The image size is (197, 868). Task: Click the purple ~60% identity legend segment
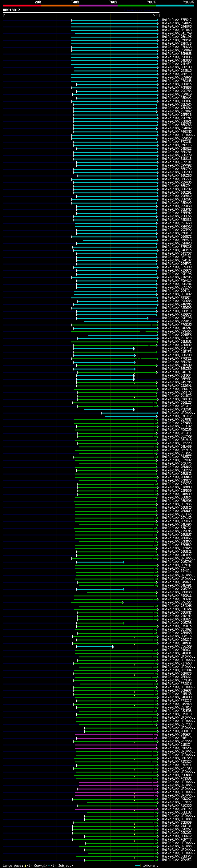point(98,6)
